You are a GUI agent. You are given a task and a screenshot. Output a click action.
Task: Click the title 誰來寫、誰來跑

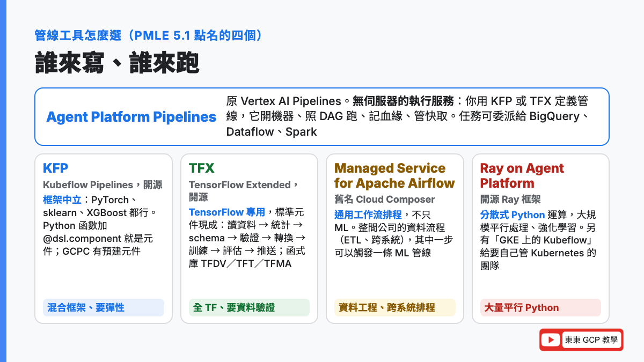117,63
